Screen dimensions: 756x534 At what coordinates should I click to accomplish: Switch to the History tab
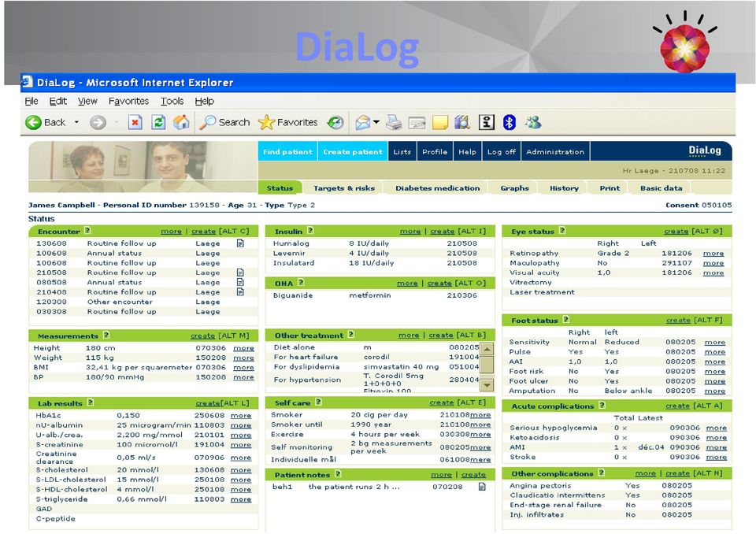(564, 188)
